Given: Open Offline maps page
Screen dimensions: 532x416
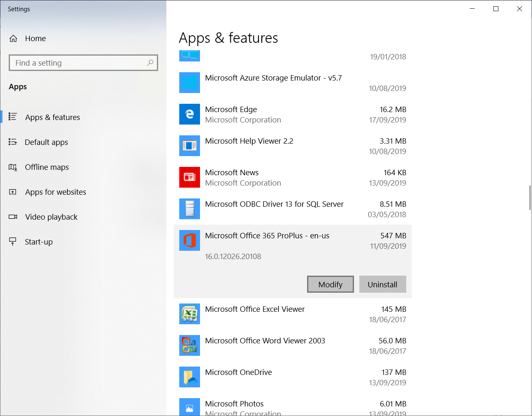Looking at the screenshot, I should click(83, 167).
